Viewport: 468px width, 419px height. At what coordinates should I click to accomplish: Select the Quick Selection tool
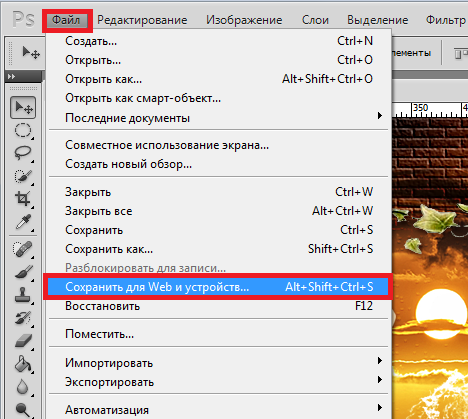click(x=23, y=176)
